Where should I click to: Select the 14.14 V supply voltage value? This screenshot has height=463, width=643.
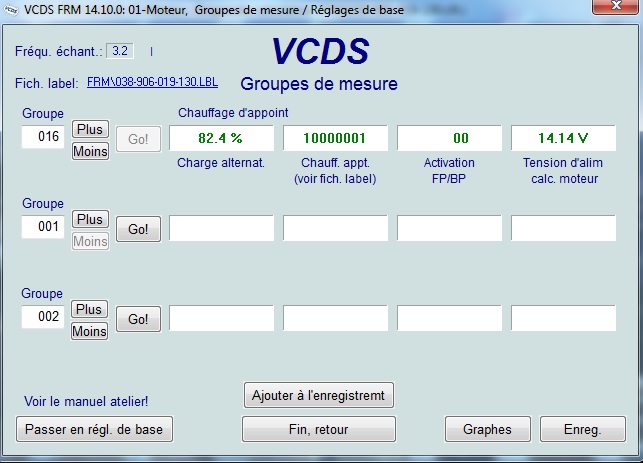pos(563,138)
